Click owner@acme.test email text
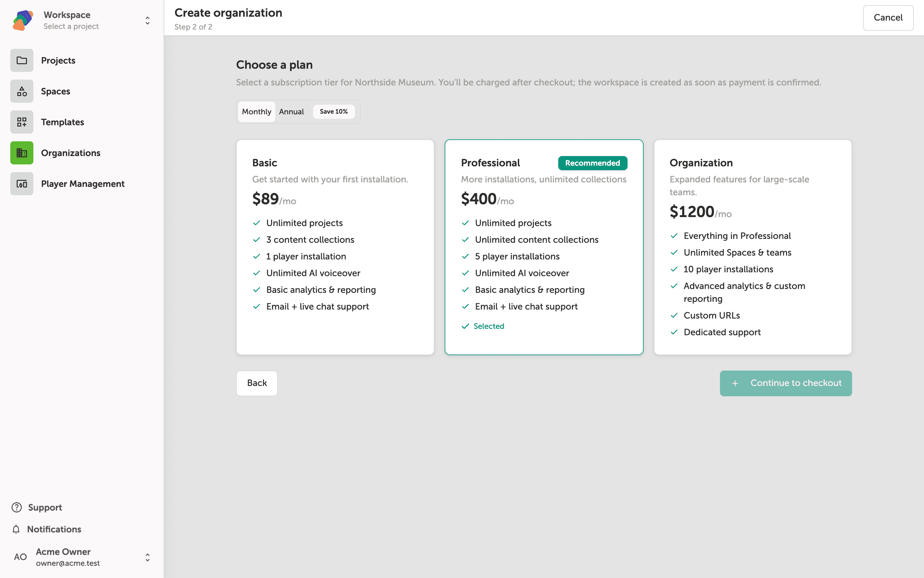 click(x=68, y=563)
